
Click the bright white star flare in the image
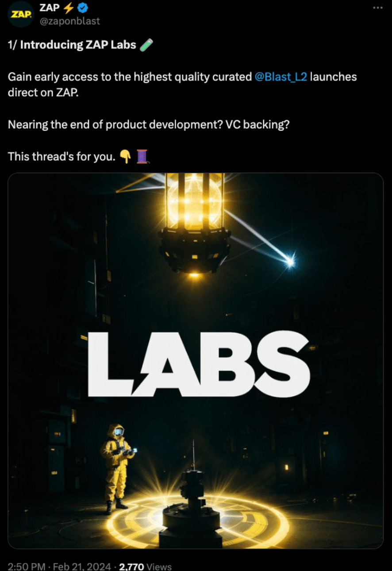pyautogui.click(x=290, y=263)
